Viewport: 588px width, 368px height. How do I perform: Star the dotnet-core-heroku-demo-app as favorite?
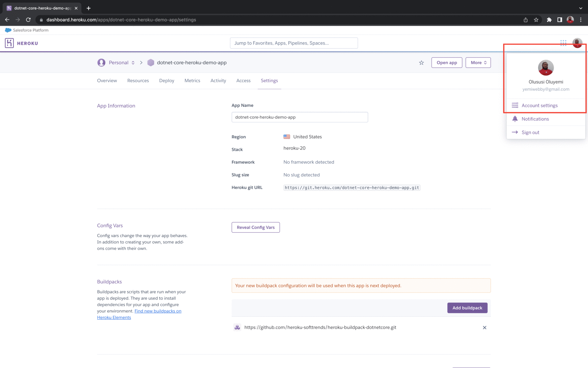(421, 63)
